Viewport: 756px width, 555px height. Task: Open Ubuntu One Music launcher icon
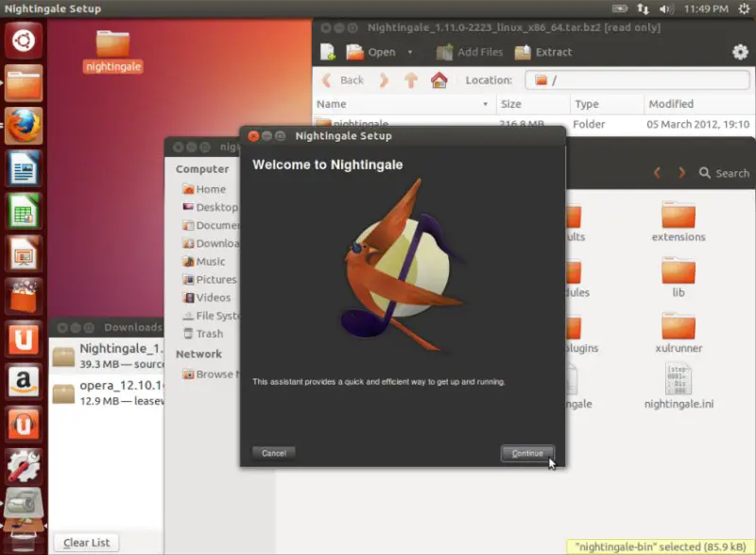[x=24, y=424]
